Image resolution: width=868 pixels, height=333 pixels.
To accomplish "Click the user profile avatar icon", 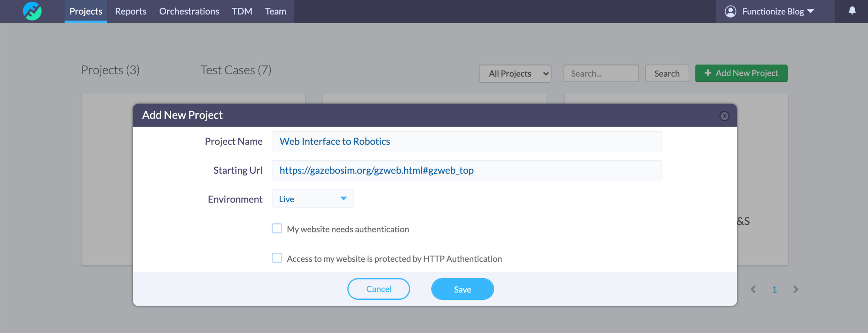I will pos(730,12).
